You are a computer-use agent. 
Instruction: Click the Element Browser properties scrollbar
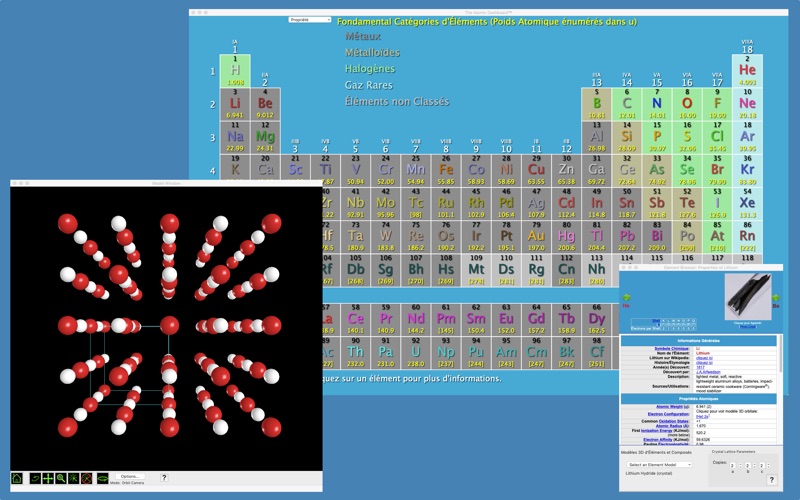click(x=781, y=354)
